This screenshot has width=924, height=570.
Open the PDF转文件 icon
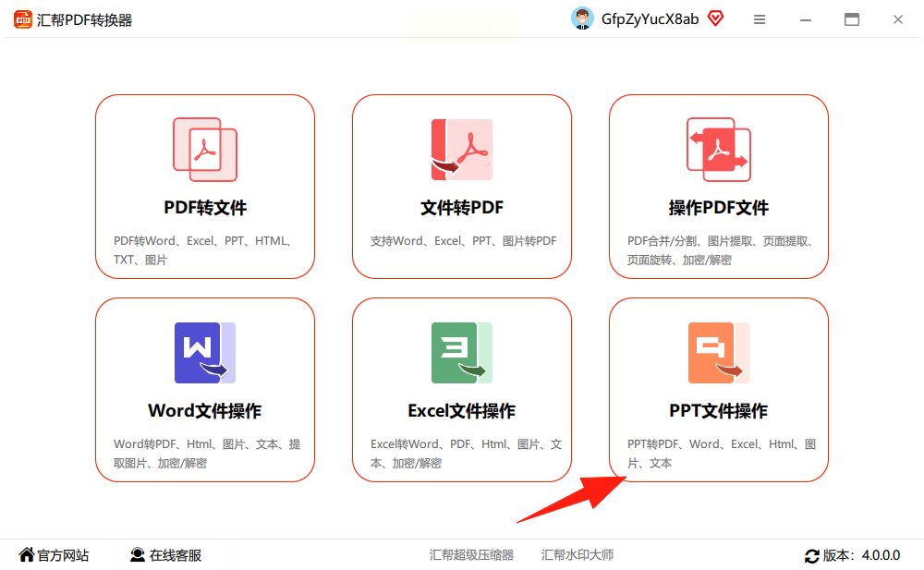point(205,150)
